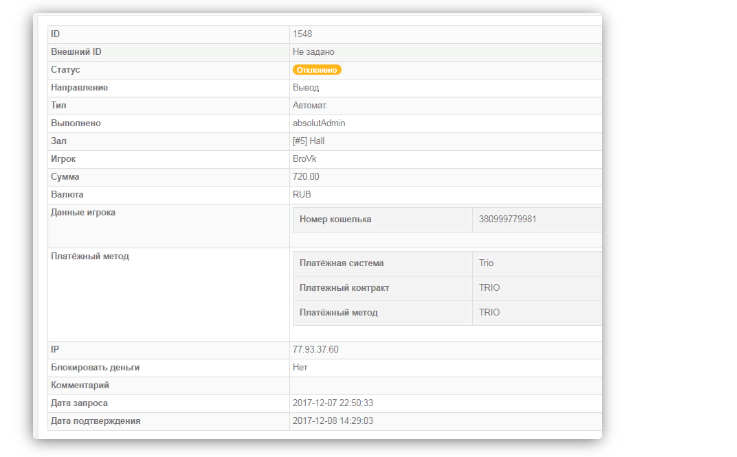This screenshot has width=737, height=457.
Task: Open the [#5] Hall entry
Action: point(308,141)
